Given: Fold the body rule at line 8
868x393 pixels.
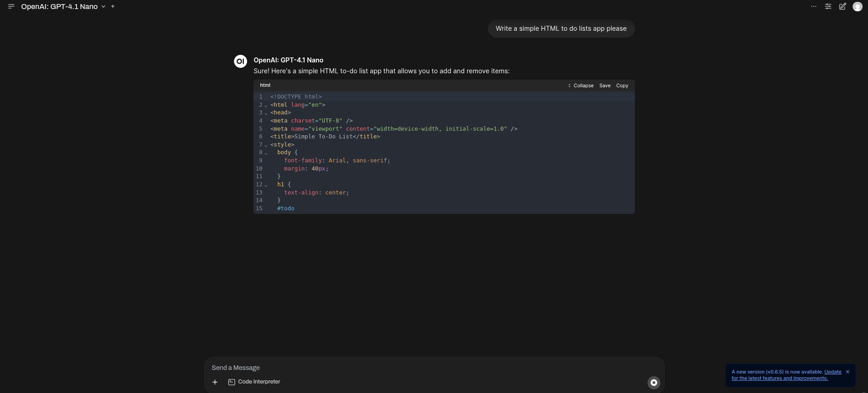Looking at the screenshot, I should coord(266,153).
